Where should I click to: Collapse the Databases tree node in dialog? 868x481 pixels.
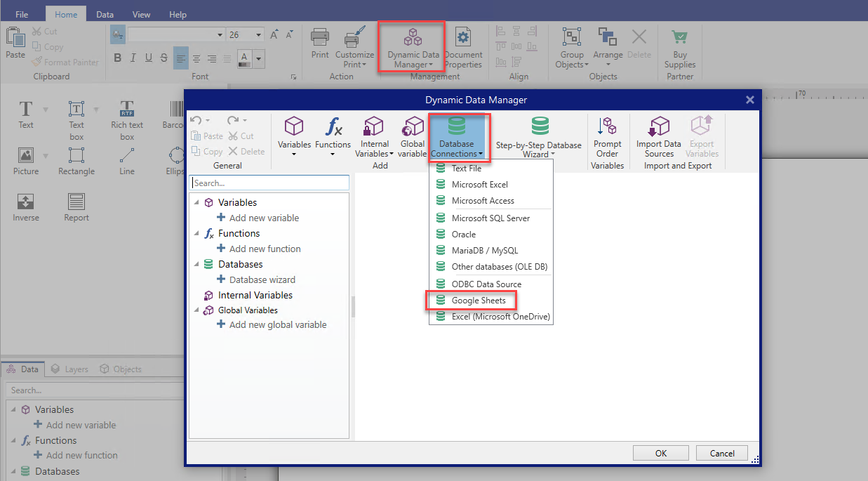tap(196, 265)
